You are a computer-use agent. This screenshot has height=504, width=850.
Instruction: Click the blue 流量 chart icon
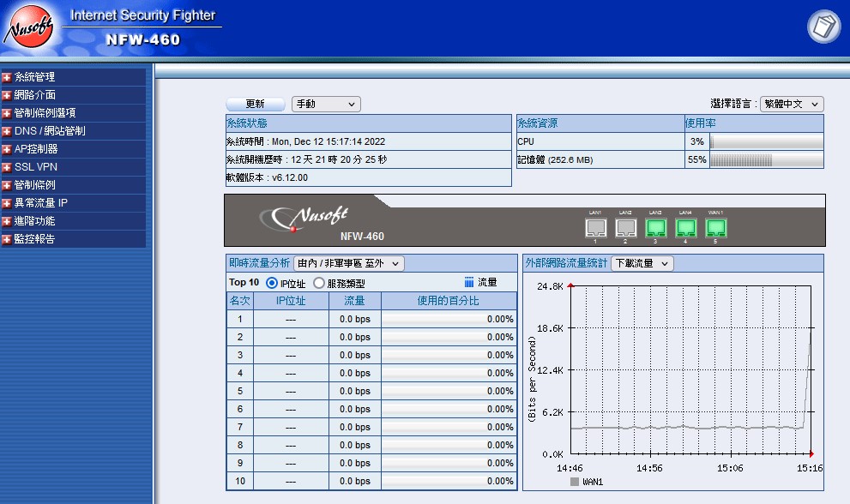tap(469, 282)
